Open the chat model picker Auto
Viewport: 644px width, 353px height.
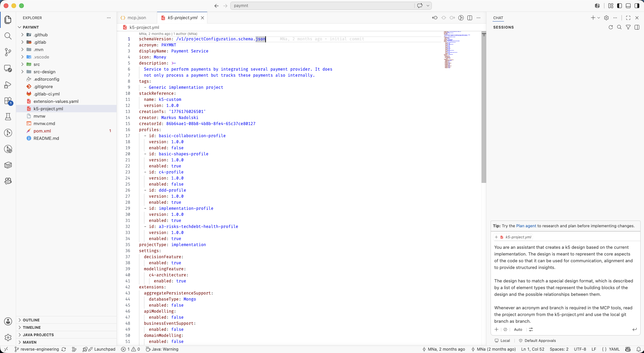click(518, 329)
